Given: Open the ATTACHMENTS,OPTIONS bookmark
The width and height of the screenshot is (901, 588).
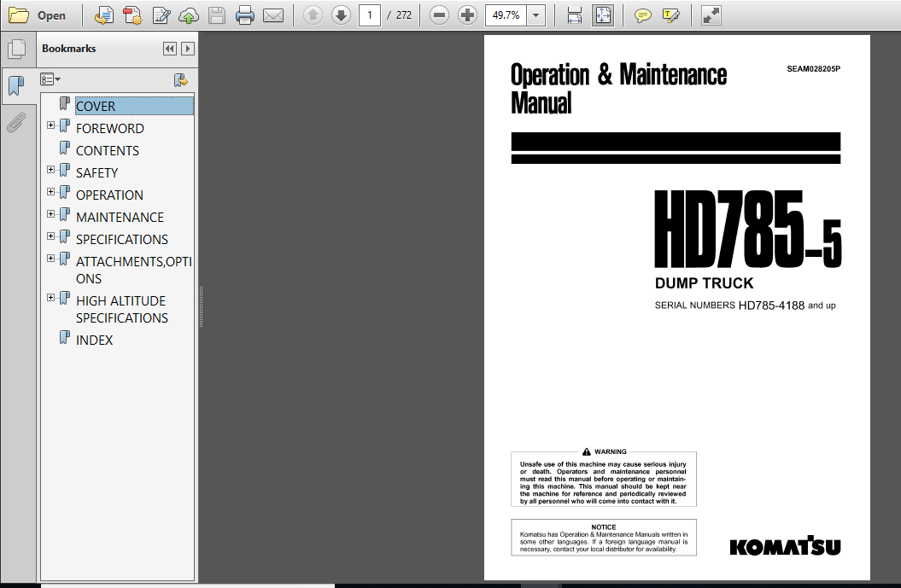Looking at the screenshot, I should click(133, 270).
